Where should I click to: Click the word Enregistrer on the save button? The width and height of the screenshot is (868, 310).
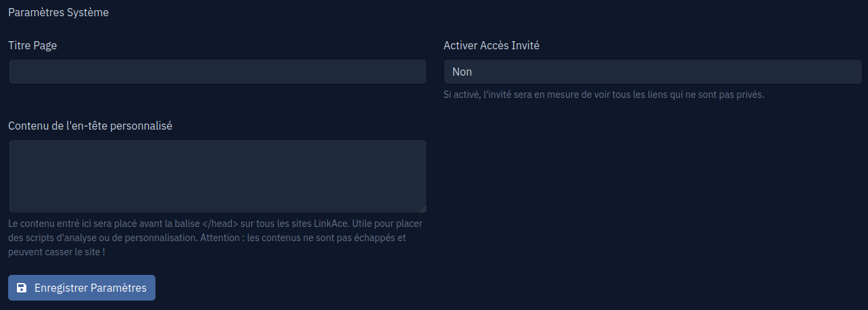tap(61, 288)
